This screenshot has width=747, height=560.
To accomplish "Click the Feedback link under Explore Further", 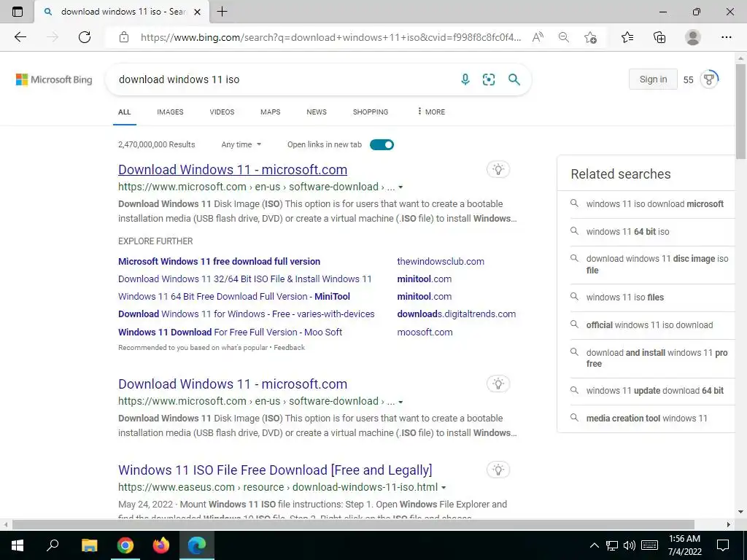I will (289, 348).
